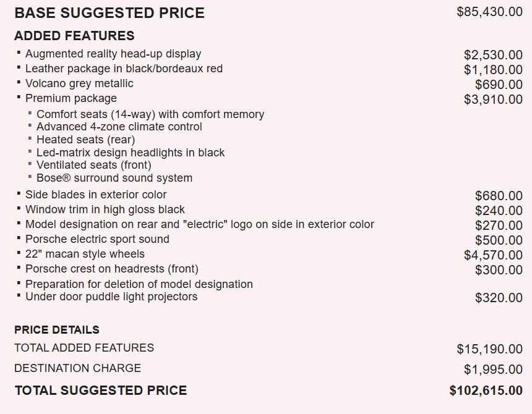Select Leather package in black/bordeaux red
The image size is (532, 414).
[x=124, y=69]
